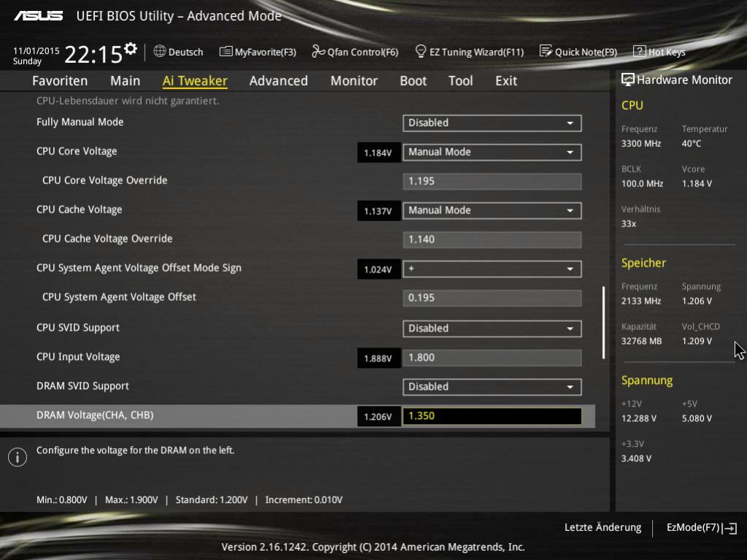Open Quick Note(F9)
The height and width of the screenshot is (560, 747).
tap(586, 52)
